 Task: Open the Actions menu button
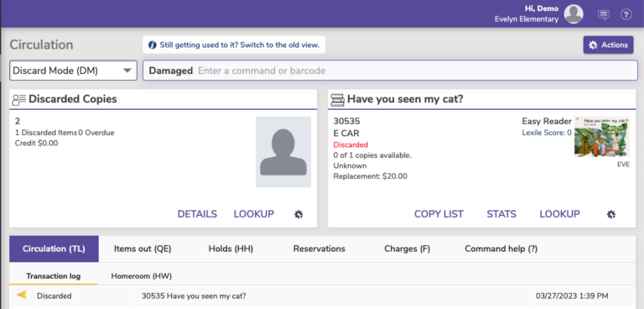coord(608,45)
